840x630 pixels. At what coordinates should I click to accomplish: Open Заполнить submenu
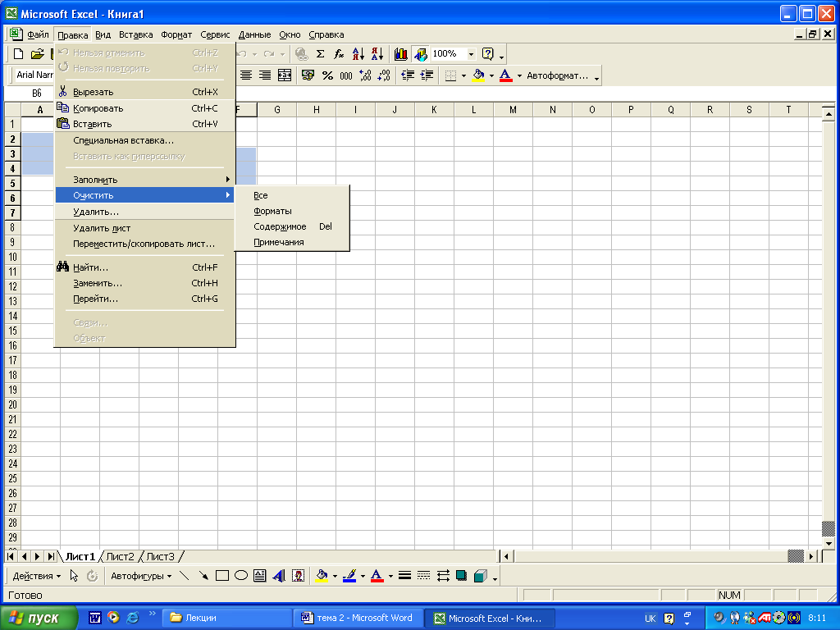tap(144, 180)
